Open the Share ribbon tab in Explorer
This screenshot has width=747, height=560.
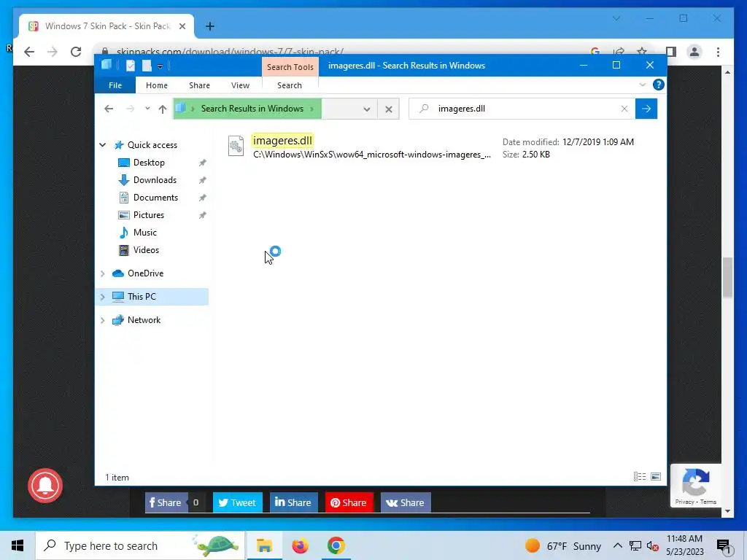199,85
